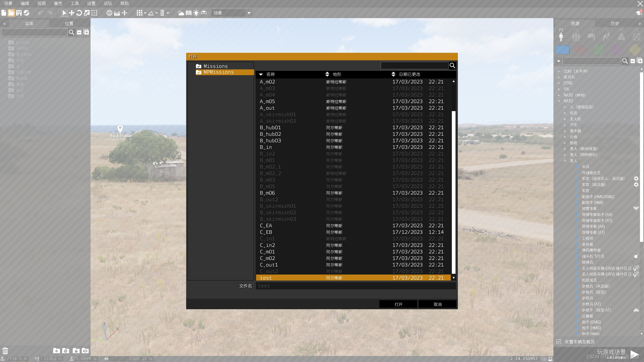Toggle the BLUFOR layer checkbox
This screenshot has height=362, width=644.
click(x=11, y=42)
